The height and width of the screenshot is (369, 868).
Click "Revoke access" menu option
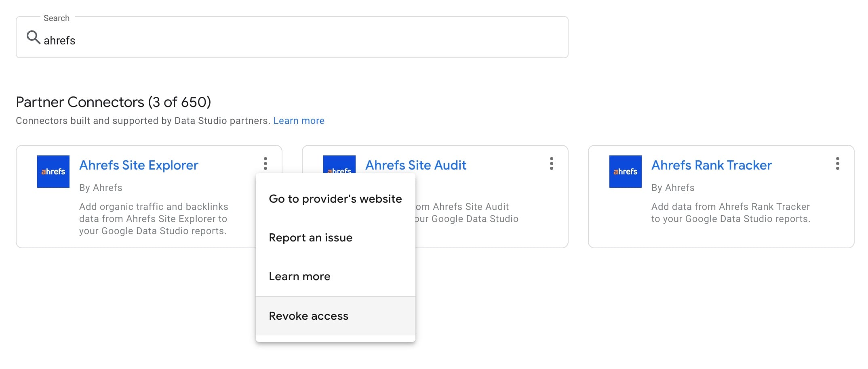click(x=308, y=316)
